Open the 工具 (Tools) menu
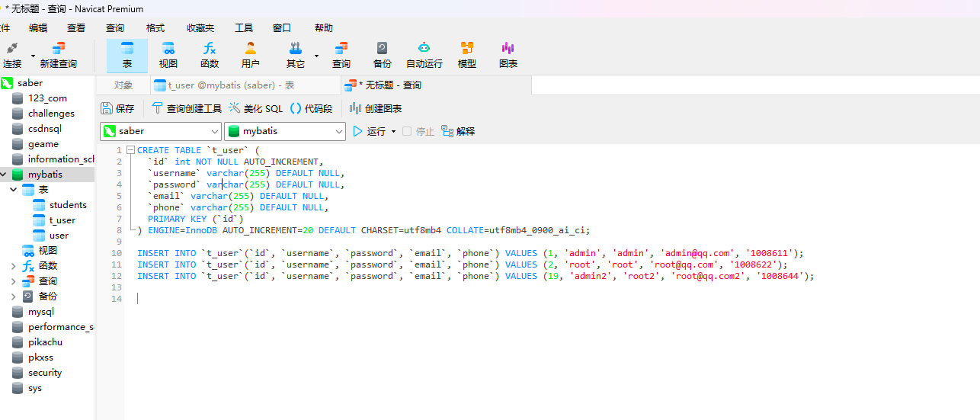 pyautogui.click(x=243, y=28)
